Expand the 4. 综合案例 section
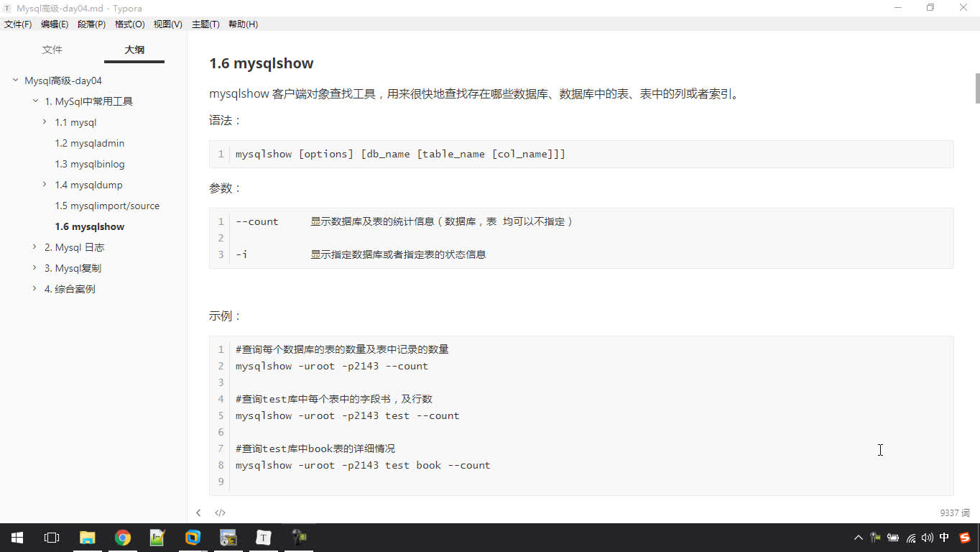980x552 pixels. (x=35, y=289)
